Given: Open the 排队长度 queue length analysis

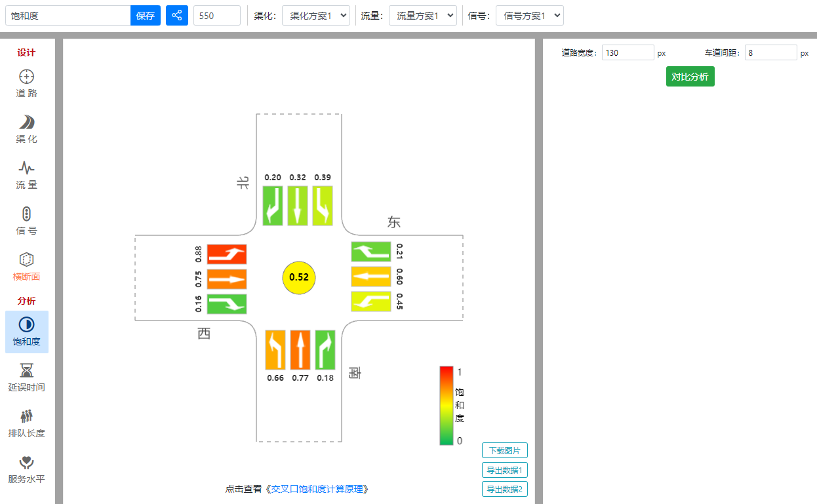Looking at the screenshot, I should click(27, 424).
